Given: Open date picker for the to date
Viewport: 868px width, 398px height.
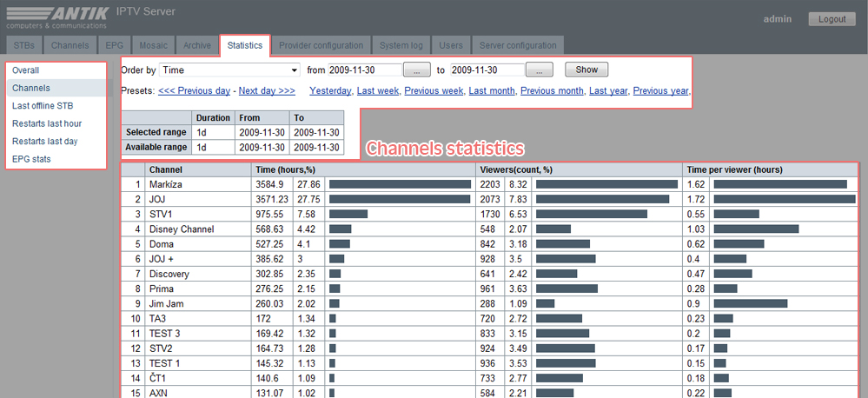Looking at the screenshot, I should coord(540,70).
